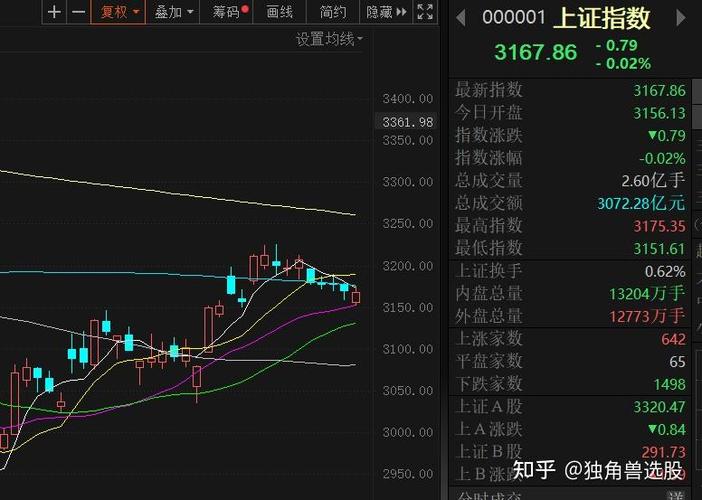Select the 总成交额 turnover row
Viewport: 702px width, 500px height.
tap(570, 203)
